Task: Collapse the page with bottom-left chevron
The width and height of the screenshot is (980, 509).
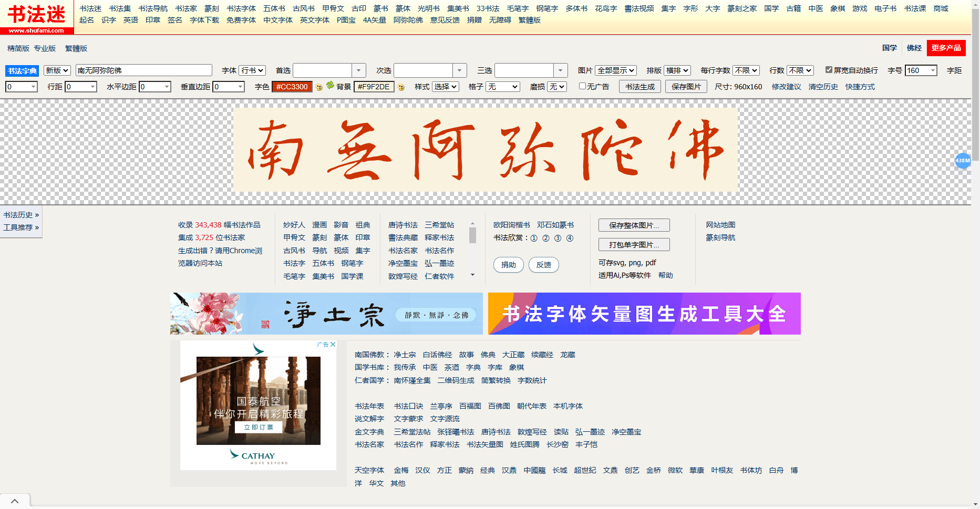Action: pyautogui.click(x=15, y=500)
